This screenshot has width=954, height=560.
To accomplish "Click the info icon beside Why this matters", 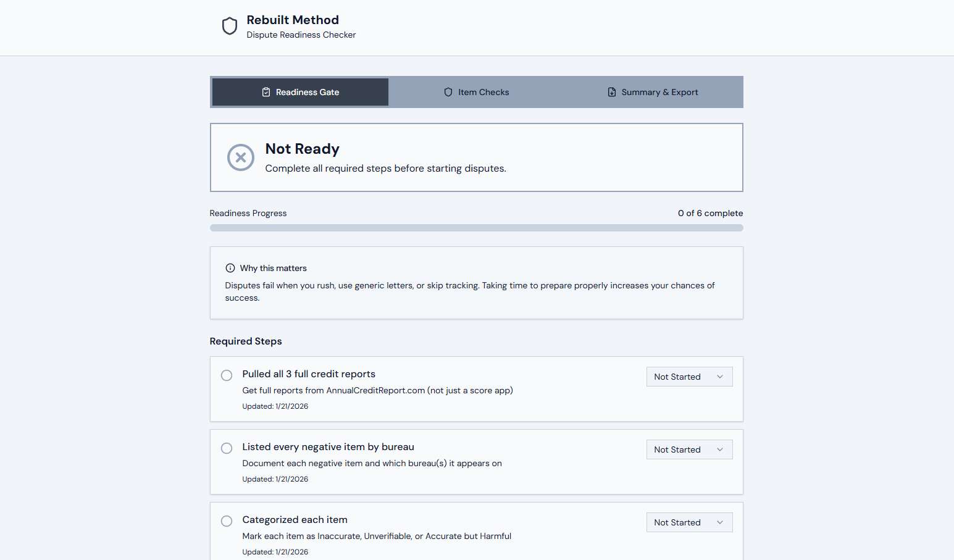I will [230, 268].
